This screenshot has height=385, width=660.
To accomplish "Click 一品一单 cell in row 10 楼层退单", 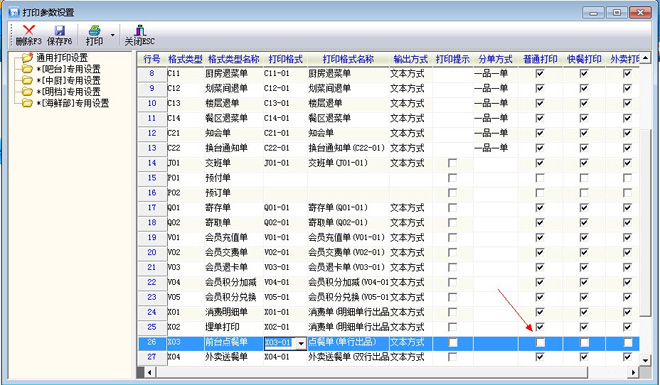I will 496,103.
